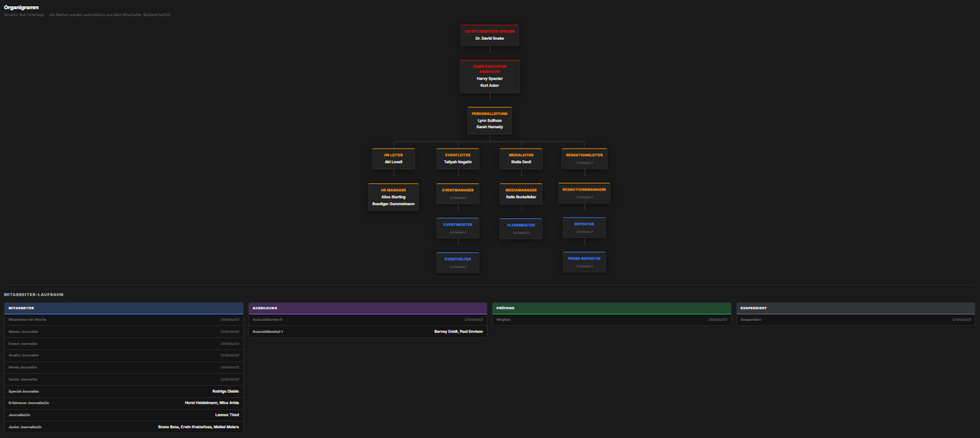Click the name Harvy Specter
The height and width of the screenshot is (438, 980).
tap(490, 78)
